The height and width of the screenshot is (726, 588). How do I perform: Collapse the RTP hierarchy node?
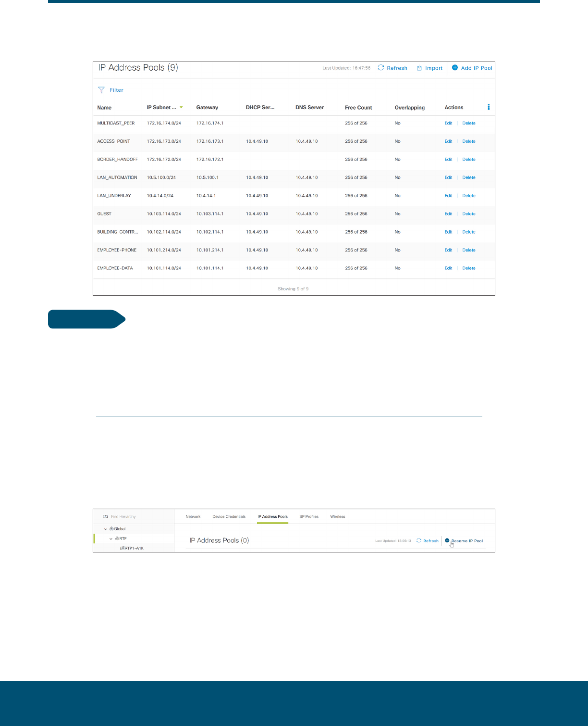point(111,538)
